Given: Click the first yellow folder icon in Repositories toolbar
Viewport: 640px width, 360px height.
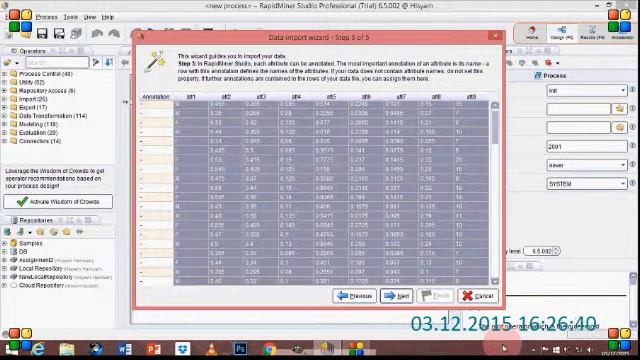Looking at the screenshot, I should [x=40, y=232].
